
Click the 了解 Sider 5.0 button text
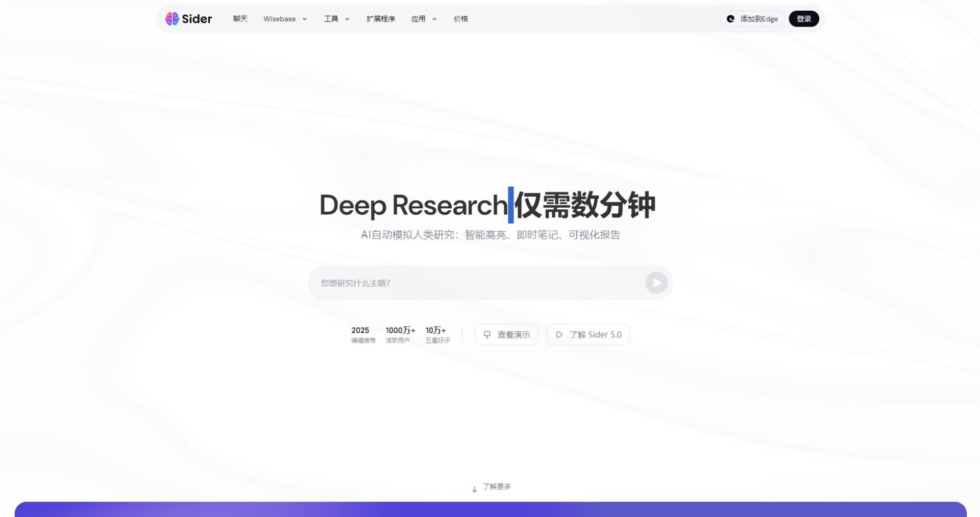pos(595,335)
